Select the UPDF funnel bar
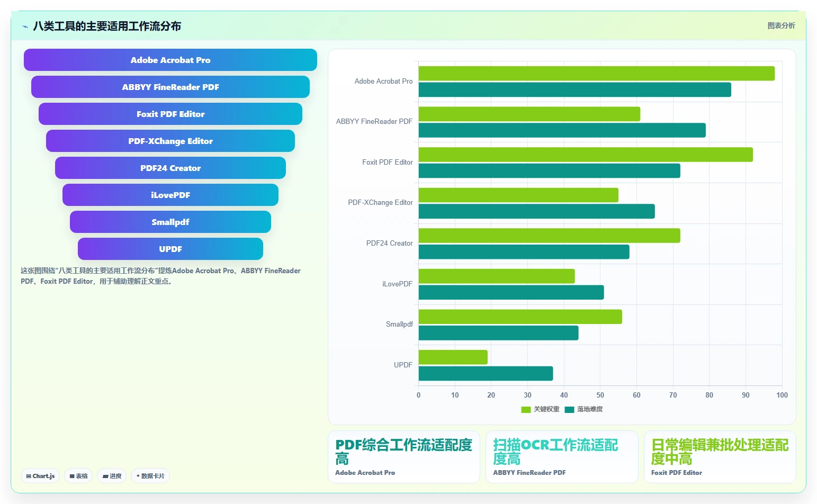Viewport: 817px width, 504px height. 170,249
